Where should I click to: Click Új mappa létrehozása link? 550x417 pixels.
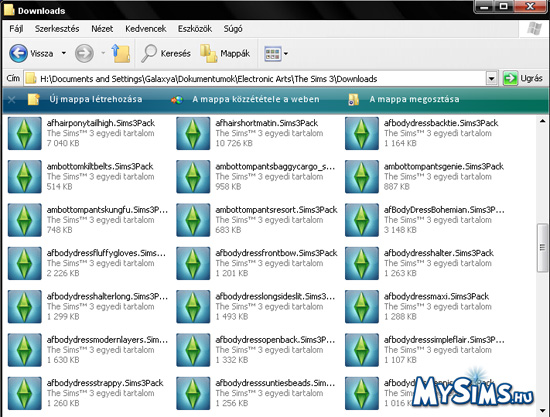click(85, 99)
